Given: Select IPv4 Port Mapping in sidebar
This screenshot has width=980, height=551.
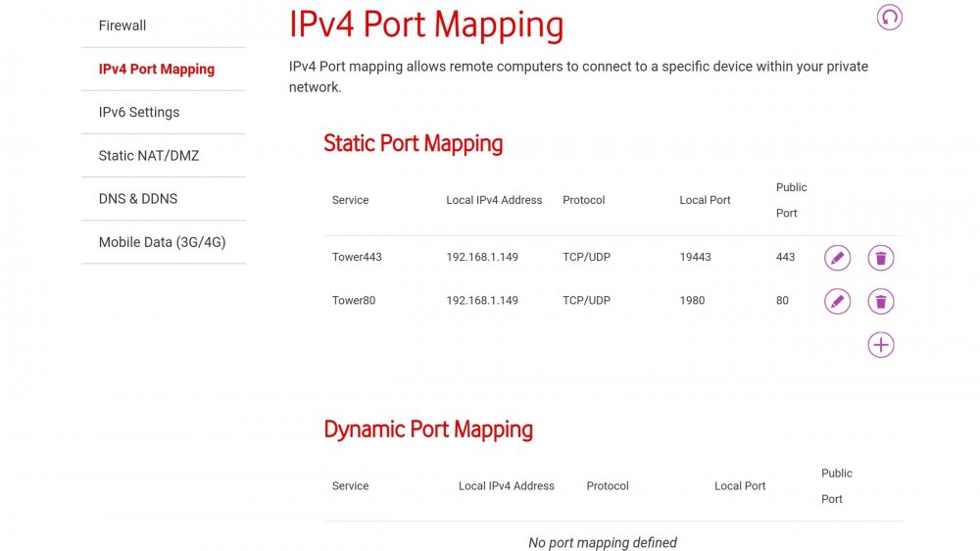Looking at the screenshot, I should click(163, 69).
